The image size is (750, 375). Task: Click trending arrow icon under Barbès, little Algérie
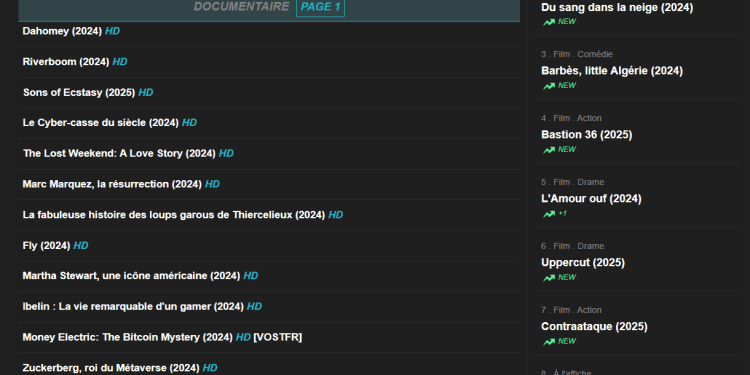pos(549,86)
